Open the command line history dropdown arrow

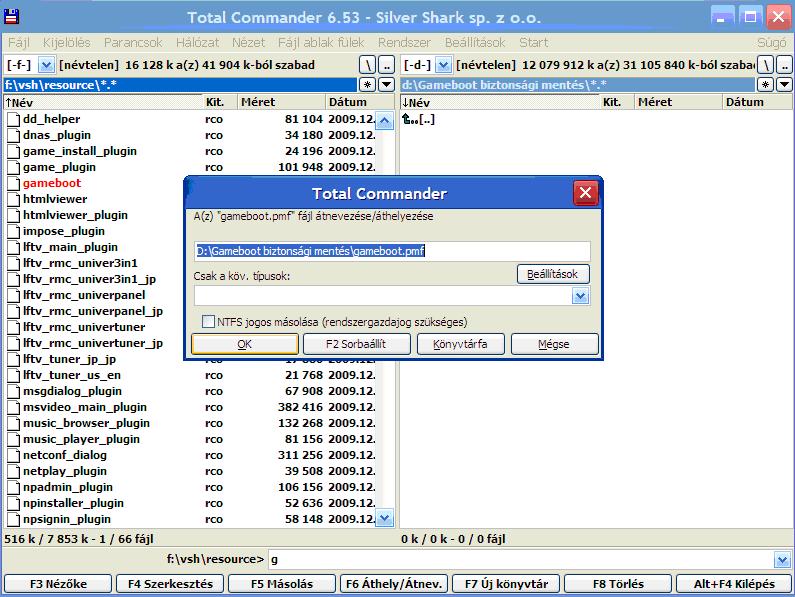782,559
